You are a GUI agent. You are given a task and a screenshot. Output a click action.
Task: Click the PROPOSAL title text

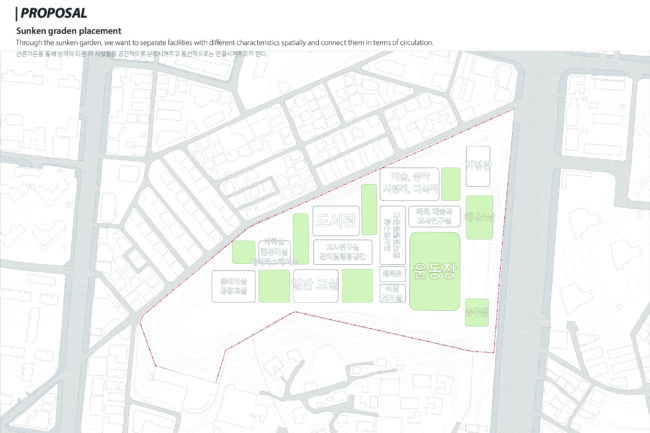pyautogui.click(x=53, y=14)
